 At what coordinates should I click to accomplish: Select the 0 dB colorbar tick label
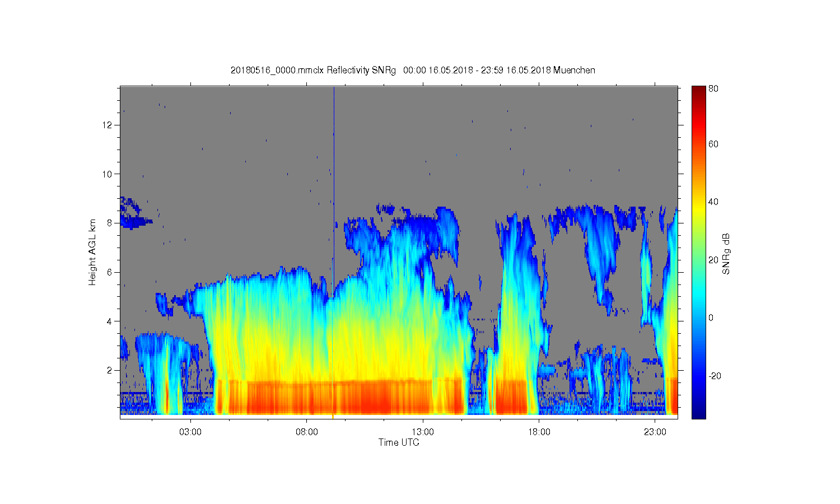pos(711,318)
